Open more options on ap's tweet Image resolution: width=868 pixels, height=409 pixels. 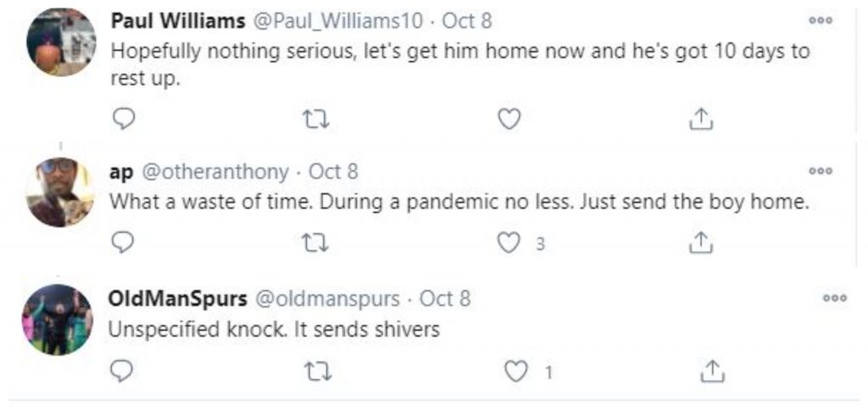820,171
